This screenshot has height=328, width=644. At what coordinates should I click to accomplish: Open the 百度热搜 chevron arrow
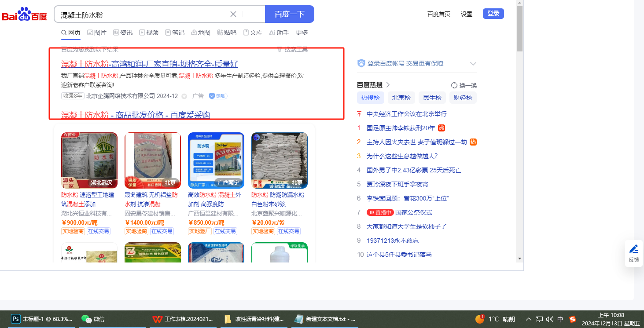[x=388, y=85]
